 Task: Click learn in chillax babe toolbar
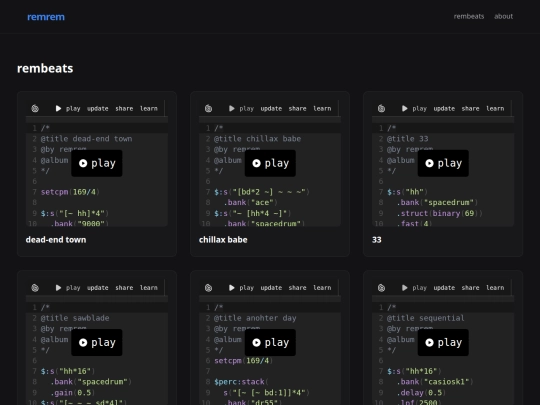(x=322, y=108)
